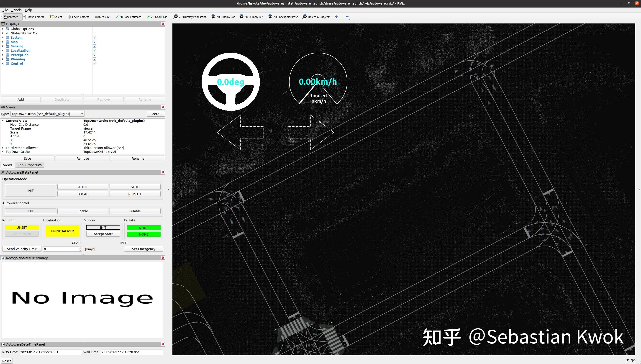
Task: Activate the 2D Pose Estimate tool
Action: pos(128,17)
